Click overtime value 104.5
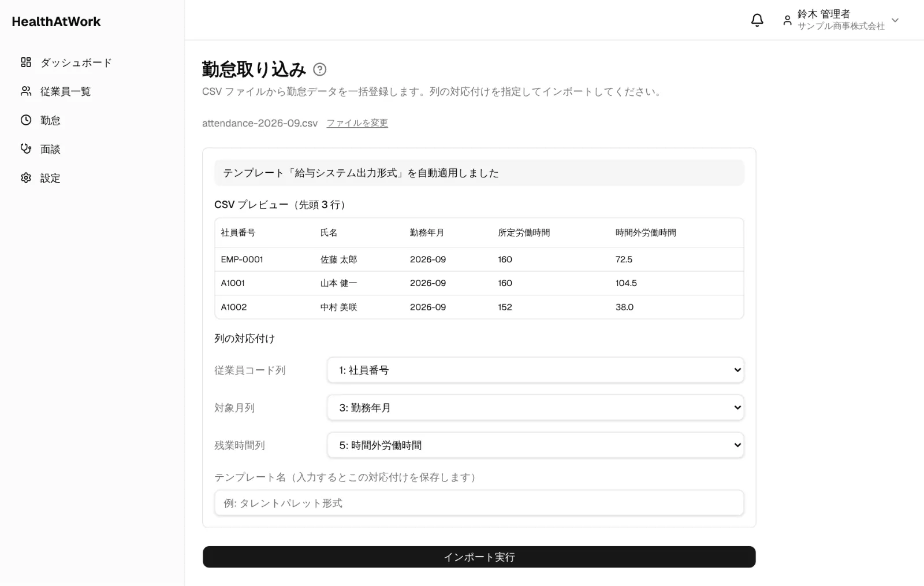This screenshot has height=586, width=924. pyautogui.click(x=626, y=283)
